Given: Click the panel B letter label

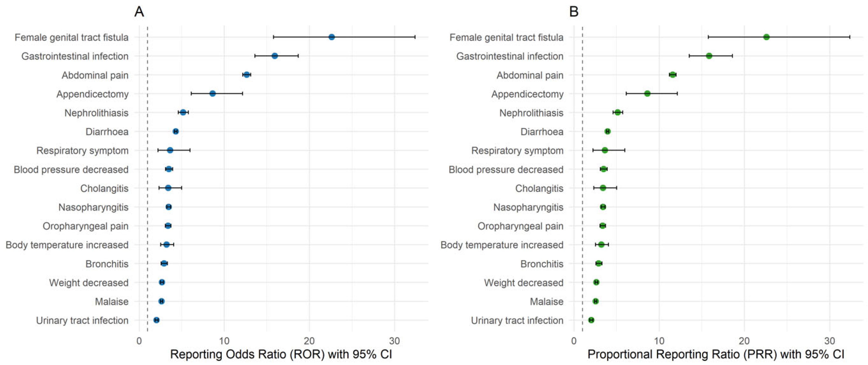Looking at the screenshot, I should 574,12.
